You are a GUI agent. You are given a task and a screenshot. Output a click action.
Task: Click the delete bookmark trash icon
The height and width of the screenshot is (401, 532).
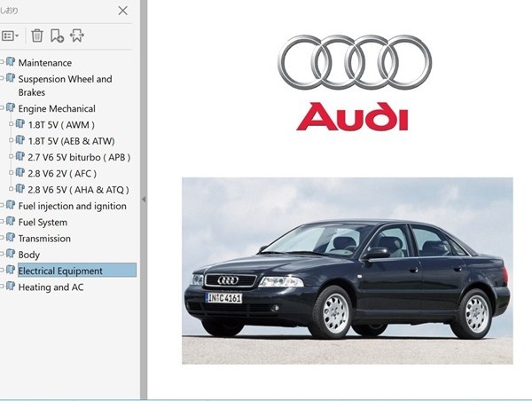point(36,35)
